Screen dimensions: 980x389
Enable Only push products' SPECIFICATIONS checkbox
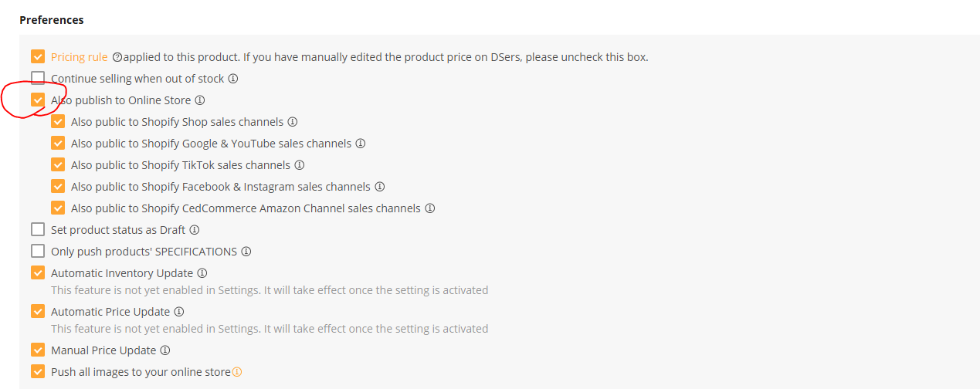coord(38,251)
